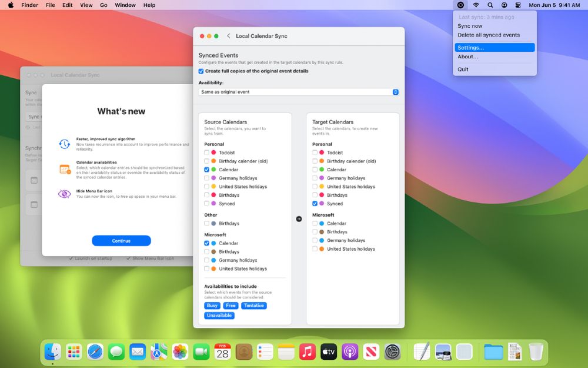This screenshot has height=368, width=588.
Task: Open Notes from the Dock
Action: [x=286, y=352]
